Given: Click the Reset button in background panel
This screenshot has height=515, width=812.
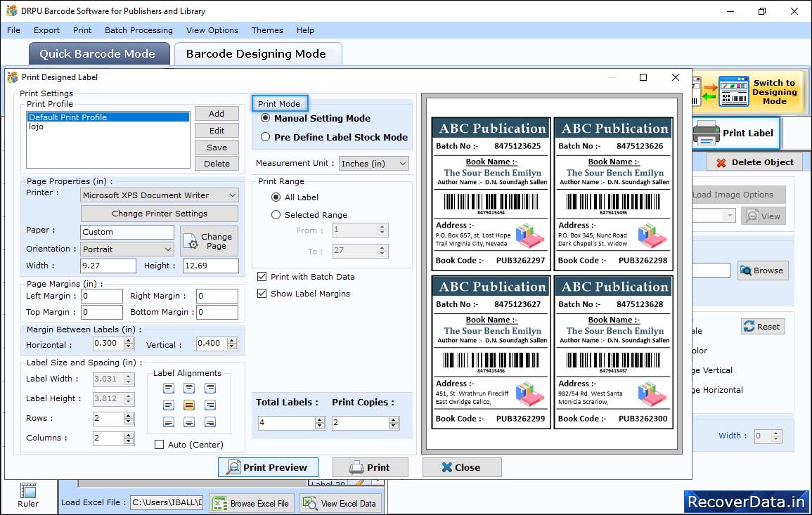Looking at the screenshot, I should 762,327.
